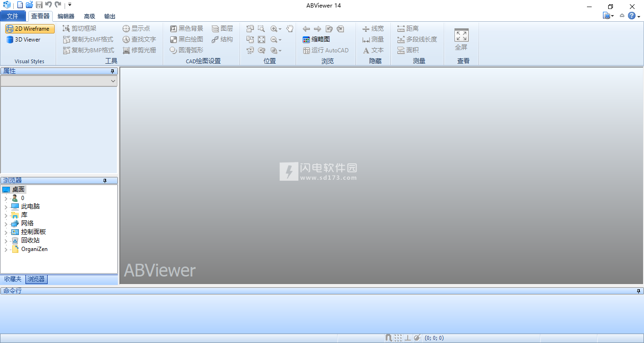Toggle 文本 text visibility
This screenshot has width=644, height=343.
click(x=373, y=50)
